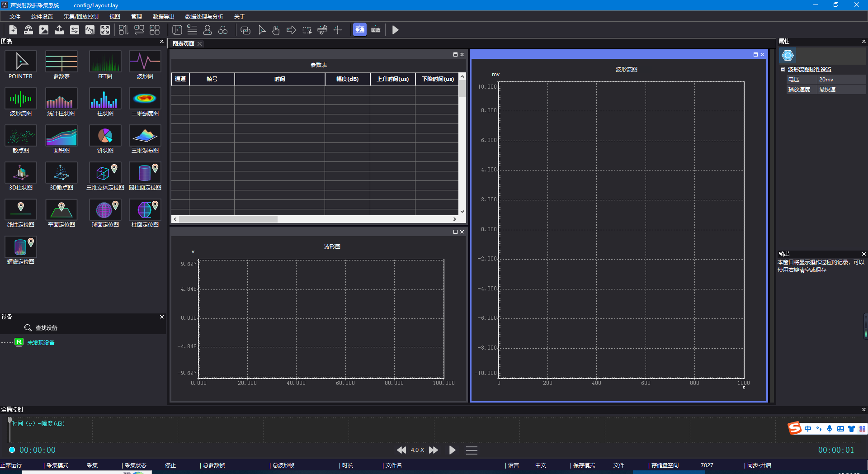This screenshot has height=474, width=868.
Task: Click the parameter table horizontal scrollbar
Action: 229,219
